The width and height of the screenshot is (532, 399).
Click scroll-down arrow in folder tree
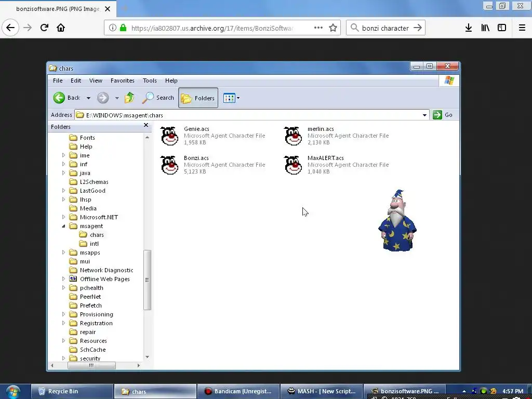pyautogui.click(x=147, y=357)
